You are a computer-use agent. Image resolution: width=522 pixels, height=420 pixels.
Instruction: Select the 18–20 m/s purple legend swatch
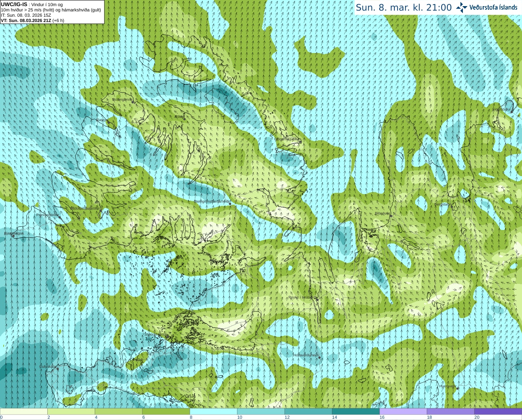tap(450, 411)
